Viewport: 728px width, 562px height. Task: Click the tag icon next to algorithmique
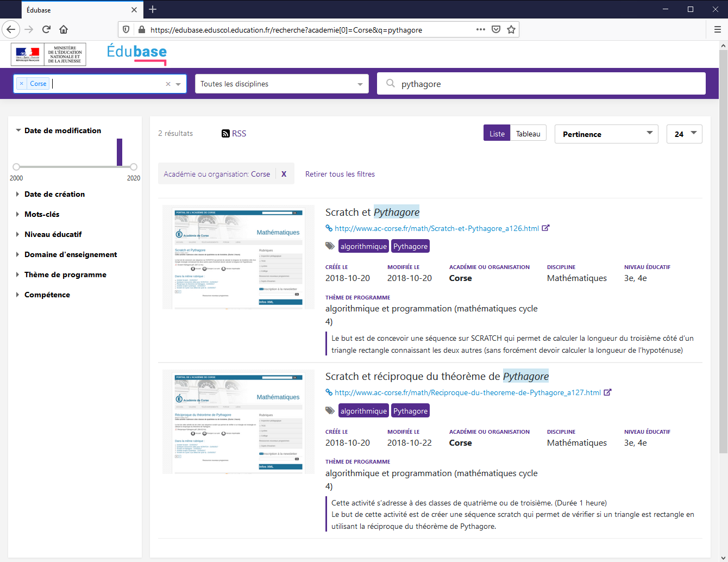pos(329,246)
